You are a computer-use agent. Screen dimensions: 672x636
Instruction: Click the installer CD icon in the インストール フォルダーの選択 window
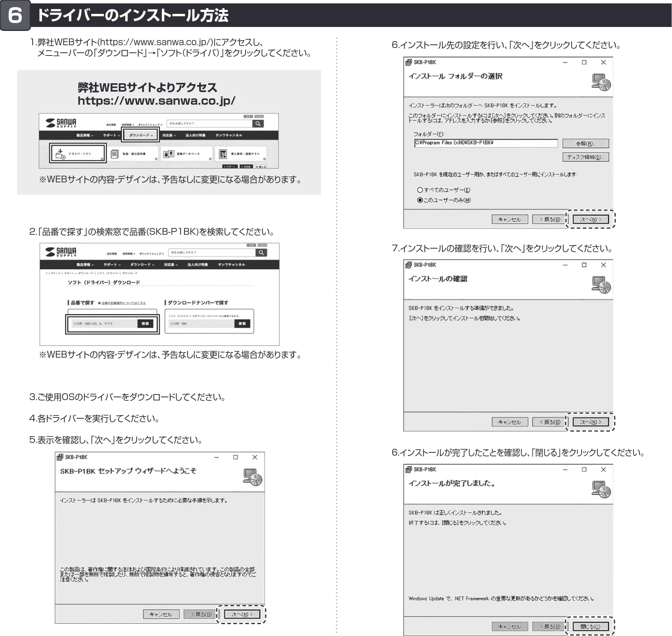pyautogui.click(x=601, y=82)
